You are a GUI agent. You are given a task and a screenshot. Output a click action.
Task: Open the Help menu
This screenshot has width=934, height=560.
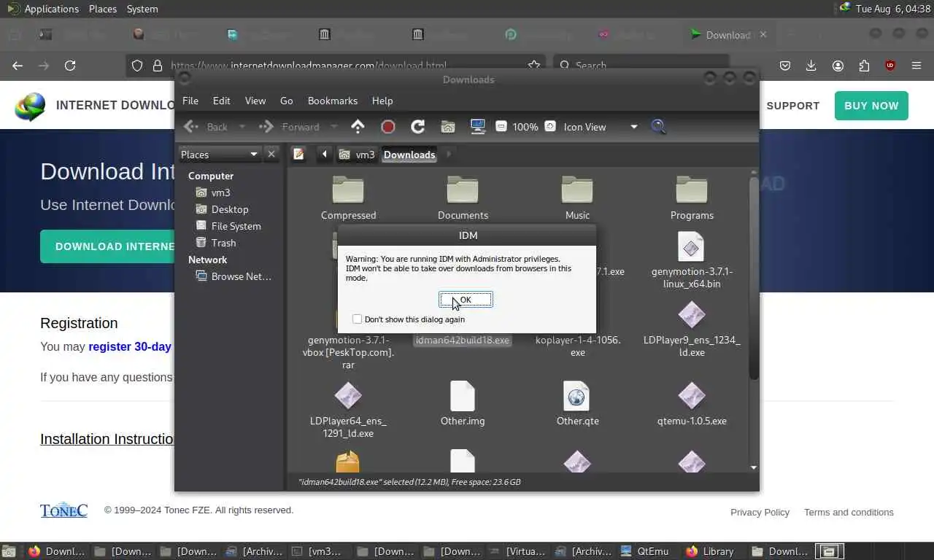(382, 101)
